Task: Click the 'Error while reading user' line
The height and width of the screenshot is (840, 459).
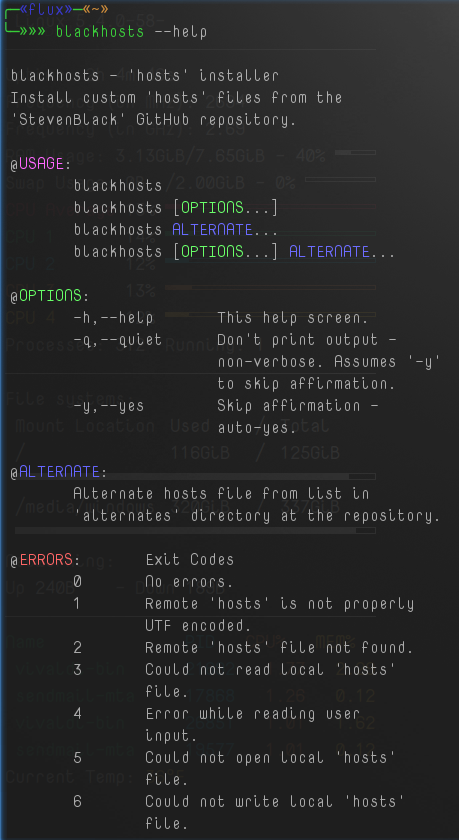Action: point(252,714)
